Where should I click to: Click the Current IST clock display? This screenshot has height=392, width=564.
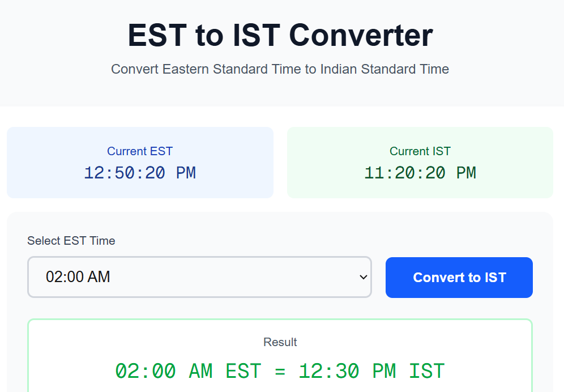pyautogui.click(x=420, y=173)
